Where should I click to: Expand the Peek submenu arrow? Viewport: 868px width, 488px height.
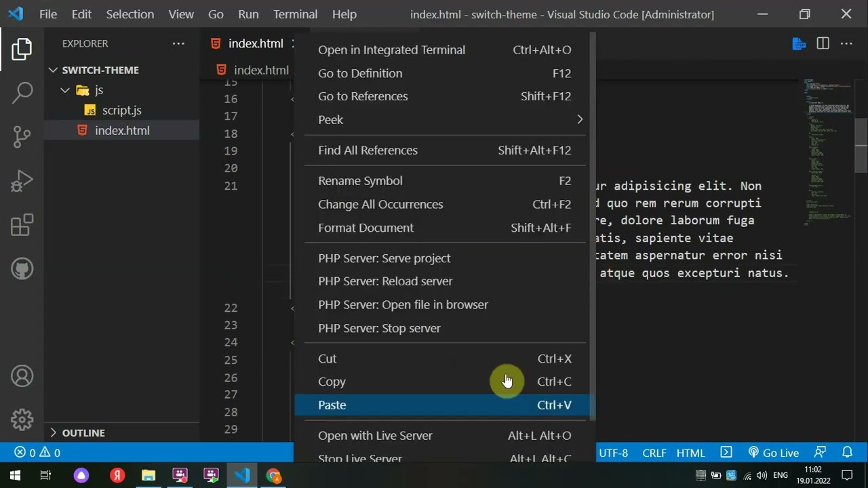pos(580,119)
